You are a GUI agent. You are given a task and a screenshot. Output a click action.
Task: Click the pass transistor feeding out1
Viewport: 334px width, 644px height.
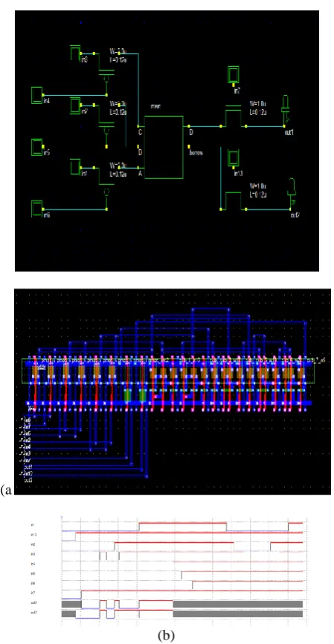point(233,117)
